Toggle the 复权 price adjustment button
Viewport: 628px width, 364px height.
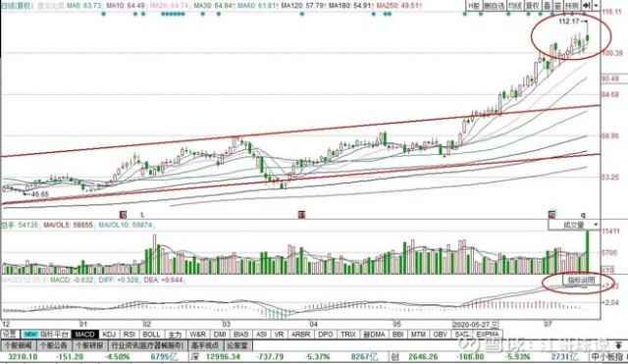(x=532, y=6)
